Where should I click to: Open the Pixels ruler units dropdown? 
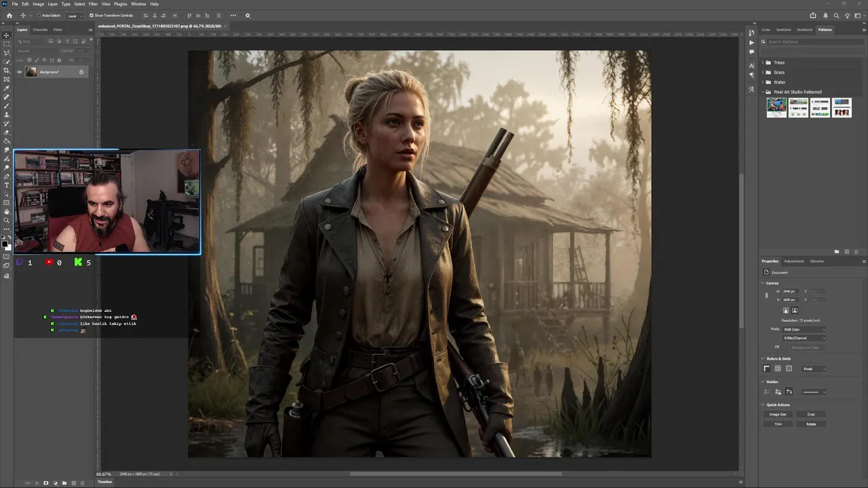tap(814, 369)
